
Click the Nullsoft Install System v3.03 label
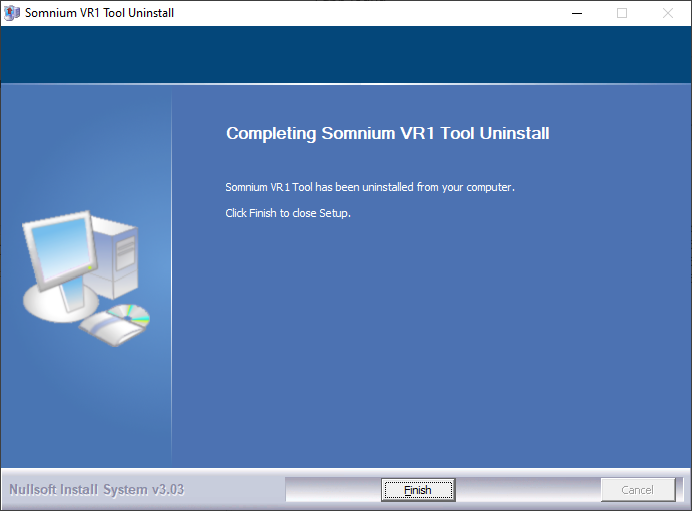97,490
